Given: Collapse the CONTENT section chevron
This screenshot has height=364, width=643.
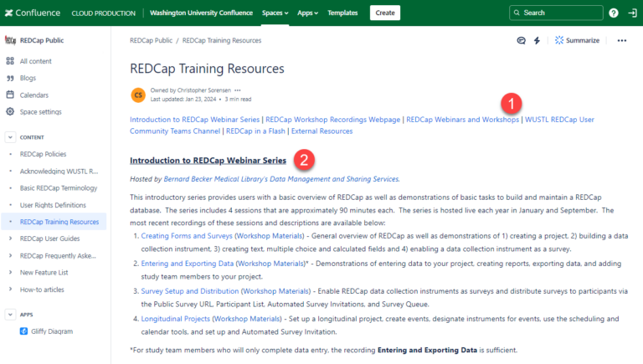Looking at the screenshot, I should 10,137.
